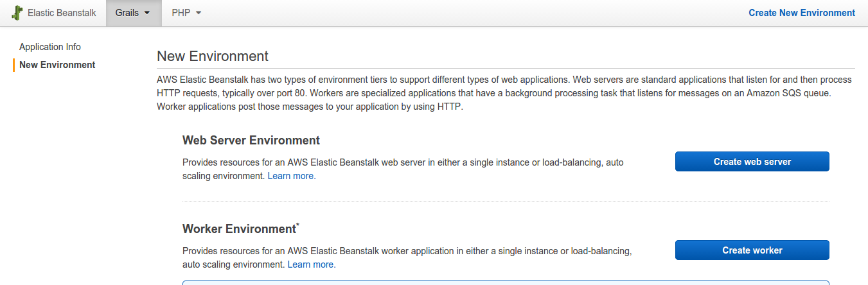This screenshot has height=285, width=868.
Task: Click the Web Server Environment heading
Action: click(251, 141)
